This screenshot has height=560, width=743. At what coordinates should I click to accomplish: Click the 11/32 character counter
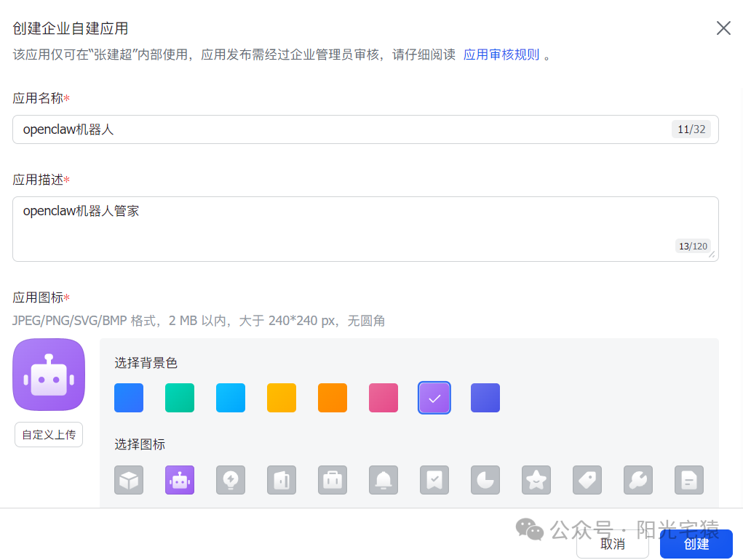click(x=691, y=129)
